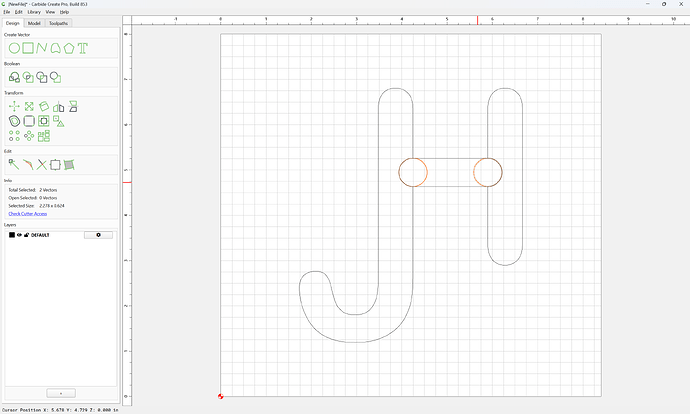
Task: Open the Edit menu
Action: (x=18, y=12)
